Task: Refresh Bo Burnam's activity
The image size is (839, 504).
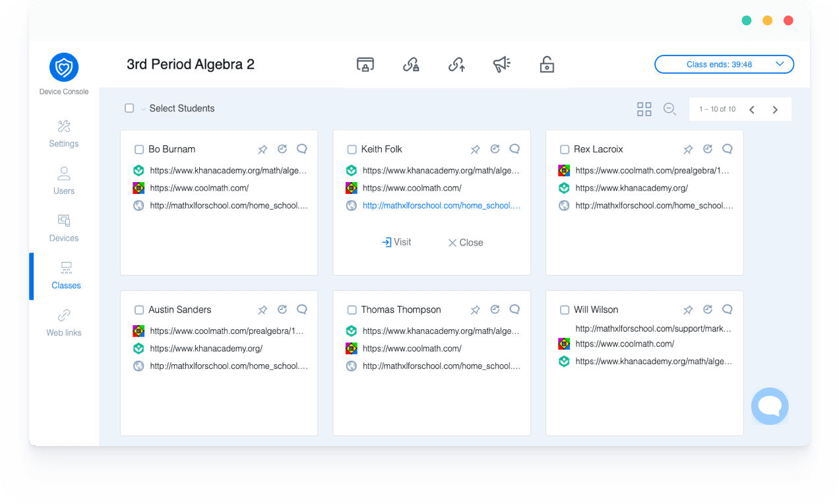Action: click(x=282, y=149)
